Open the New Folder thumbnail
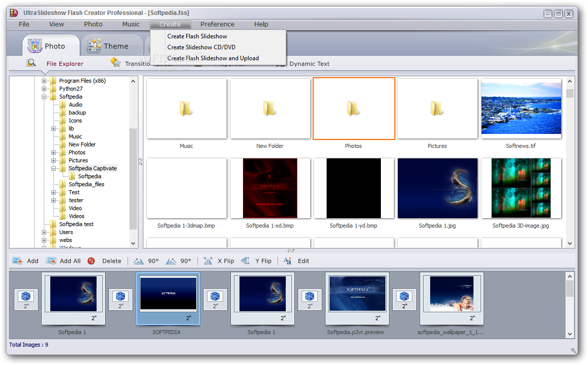 tap(270, 109)
